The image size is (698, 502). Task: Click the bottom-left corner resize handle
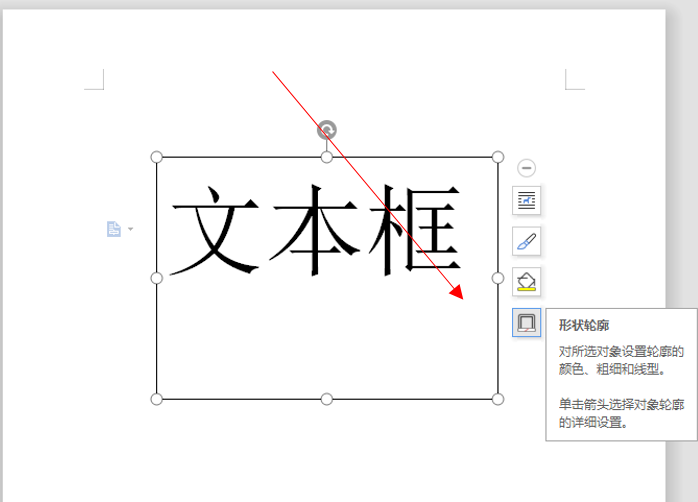(x=156, y=399)
